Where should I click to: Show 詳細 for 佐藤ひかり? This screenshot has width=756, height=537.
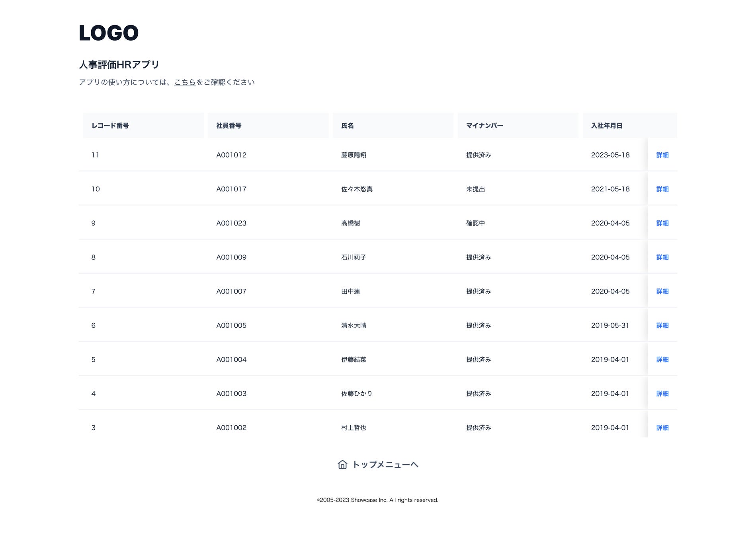click(662, 394)
